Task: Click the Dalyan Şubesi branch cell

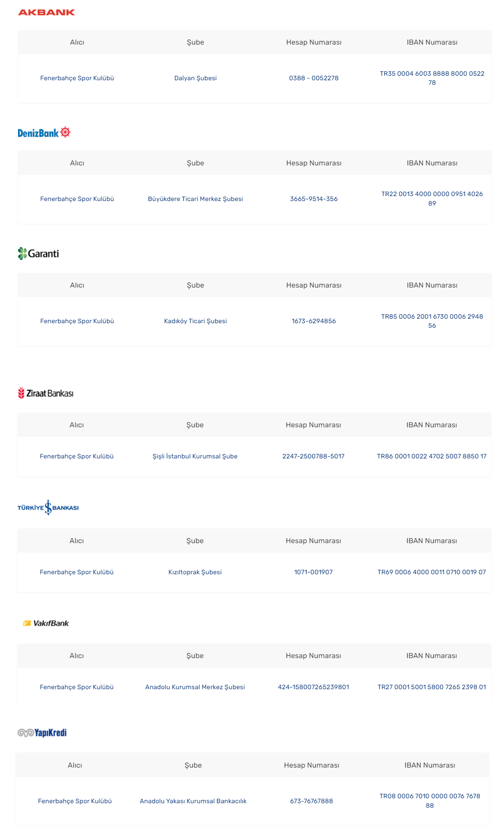Action: (x=195, y=78)
